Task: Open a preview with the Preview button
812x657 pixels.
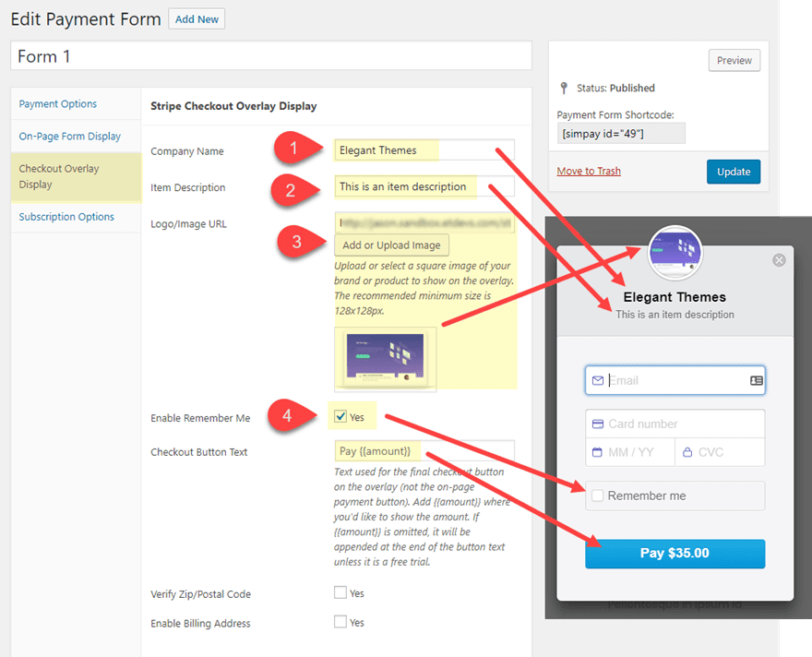Action: point(734,60)
